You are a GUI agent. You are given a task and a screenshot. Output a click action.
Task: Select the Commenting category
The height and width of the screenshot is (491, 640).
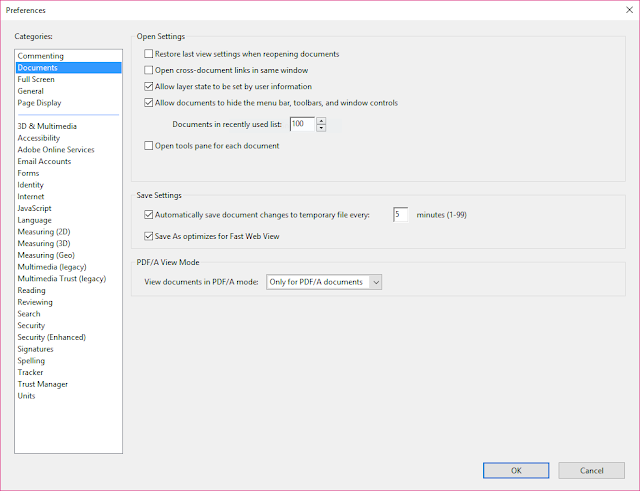click(68, 56)
